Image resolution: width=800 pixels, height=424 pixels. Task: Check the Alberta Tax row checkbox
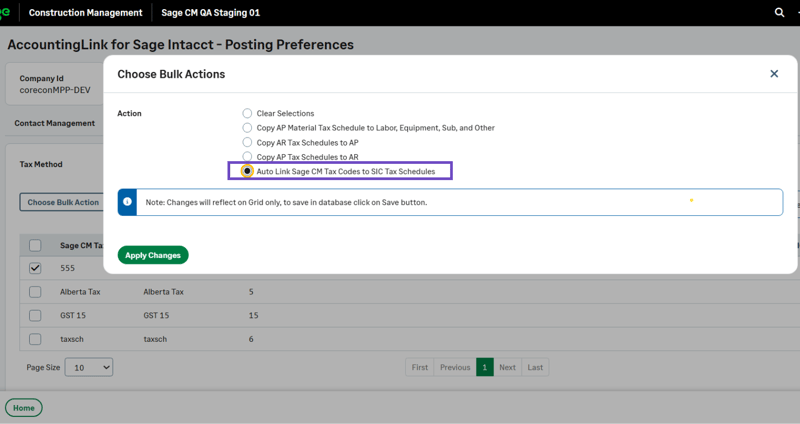point(35,292)
